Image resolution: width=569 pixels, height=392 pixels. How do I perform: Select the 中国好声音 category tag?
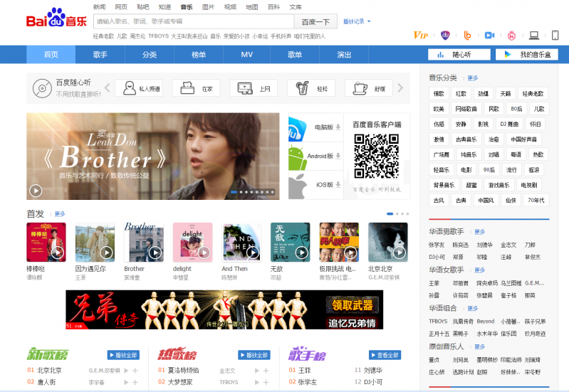[x=523, y=139]
